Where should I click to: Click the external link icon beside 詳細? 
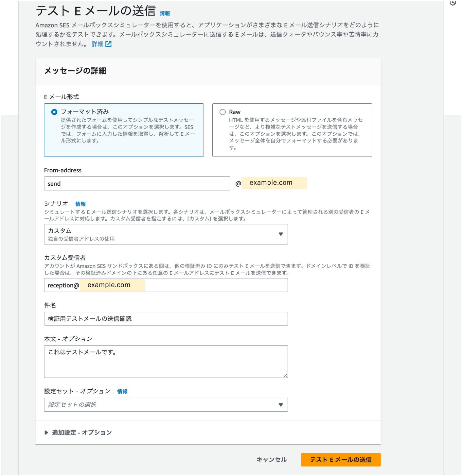pos(108,44)
